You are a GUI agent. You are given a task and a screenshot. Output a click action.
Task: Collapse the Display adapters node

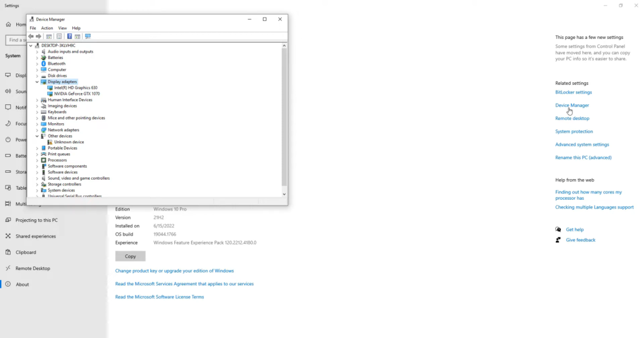[37, 82]
